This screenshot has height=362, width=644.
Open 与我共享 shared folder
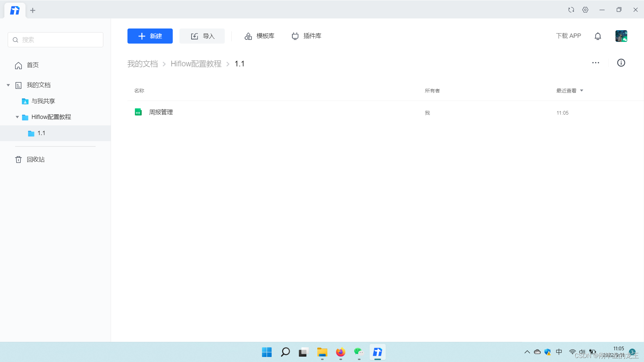click(43, 101)
